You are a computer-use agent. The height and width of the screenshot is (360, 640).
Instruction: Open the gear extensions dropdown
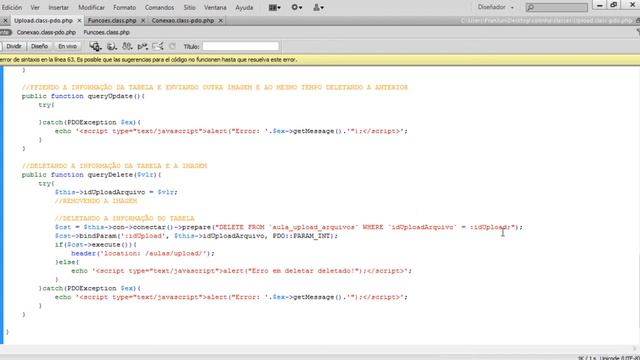(297, 7)
